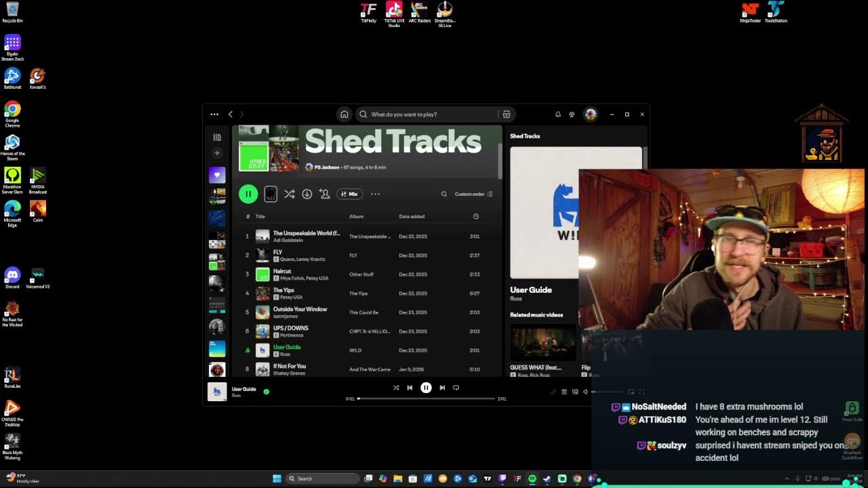868x488 pixels.
Task: Toggle playlist shuffle next to the green pause button
Action: tap(289, 194)
